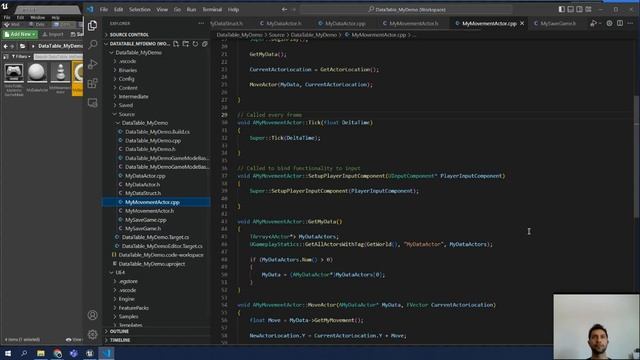640x360 pixels.
Task: Open the Extensions view in the activity bar
Action: click(x=93, y=83)
